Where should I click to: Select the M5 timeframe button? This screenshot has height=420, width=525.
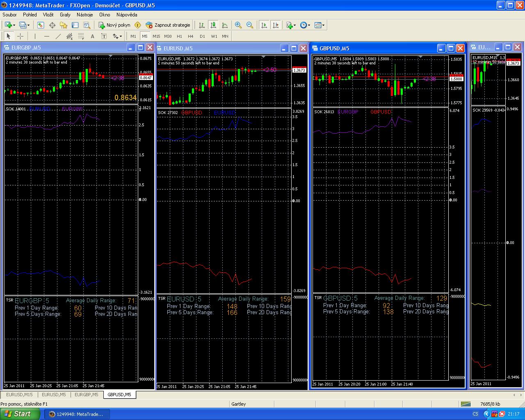[145, 36]
